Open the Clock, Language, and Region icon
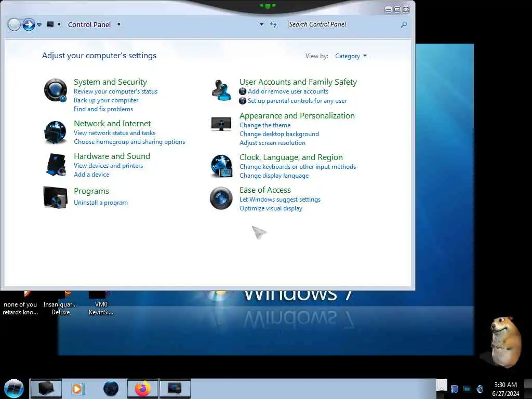This screenshot has height=399, width=532. tap(221, 166)
